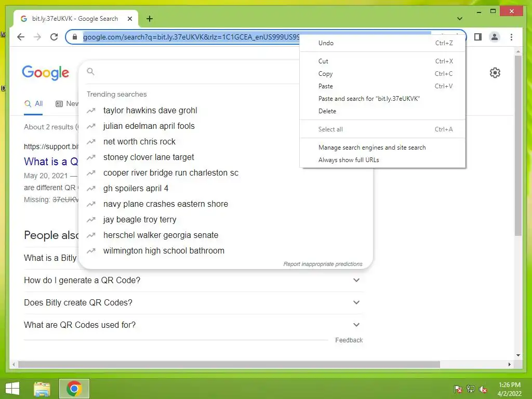532x399 pixels.
Task: Select Paste and search for "bit.ly.37eUKVK"
Action: (x=383, y=99)
